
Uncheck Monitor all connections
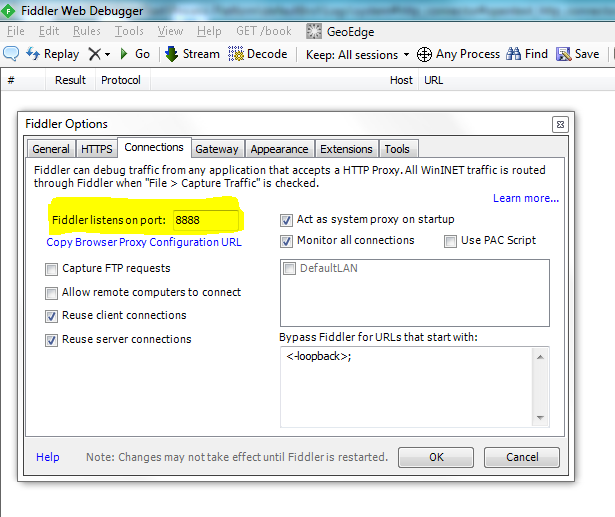click(x=286, y=241)
